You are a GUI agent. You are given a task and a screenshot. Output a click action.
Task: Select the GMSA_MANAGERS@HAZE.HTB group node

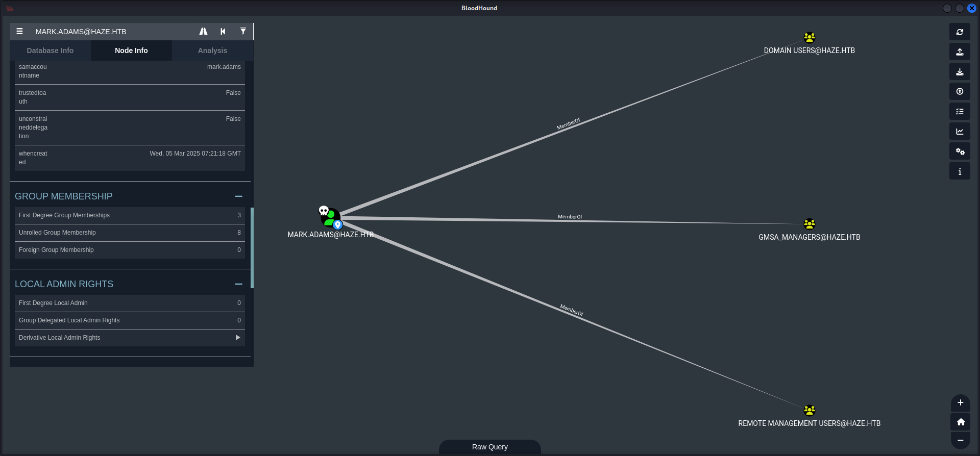pos(809,224)
